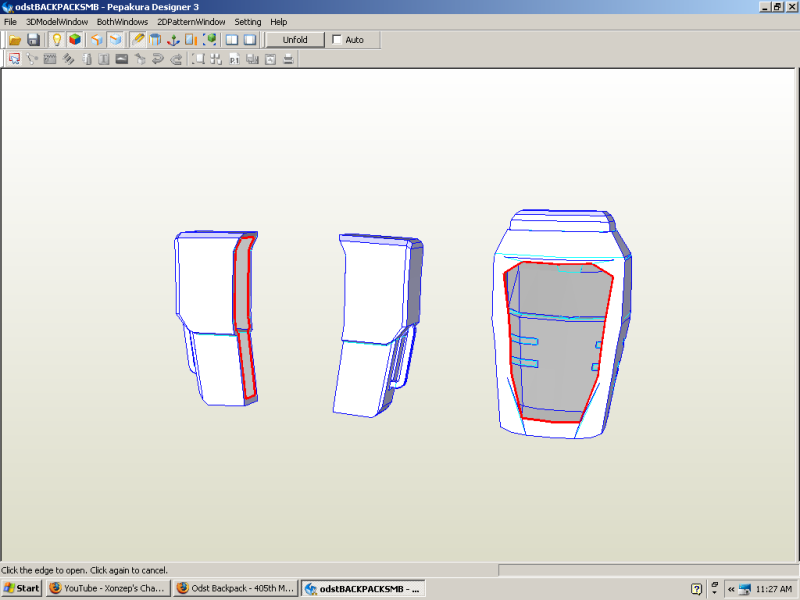
Task: Click the printer icon in second toolbar
Action: point(288,59)
